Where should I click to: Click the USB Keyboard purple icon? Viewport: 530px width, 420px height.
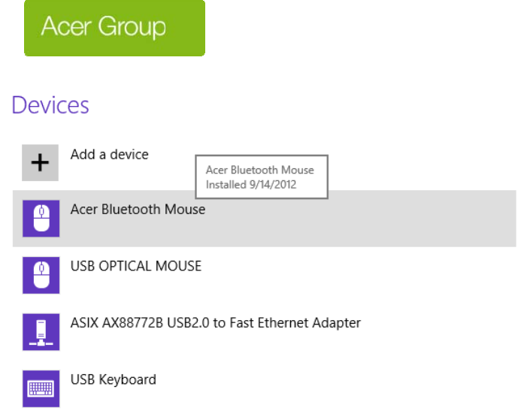(x=41, y=388)
